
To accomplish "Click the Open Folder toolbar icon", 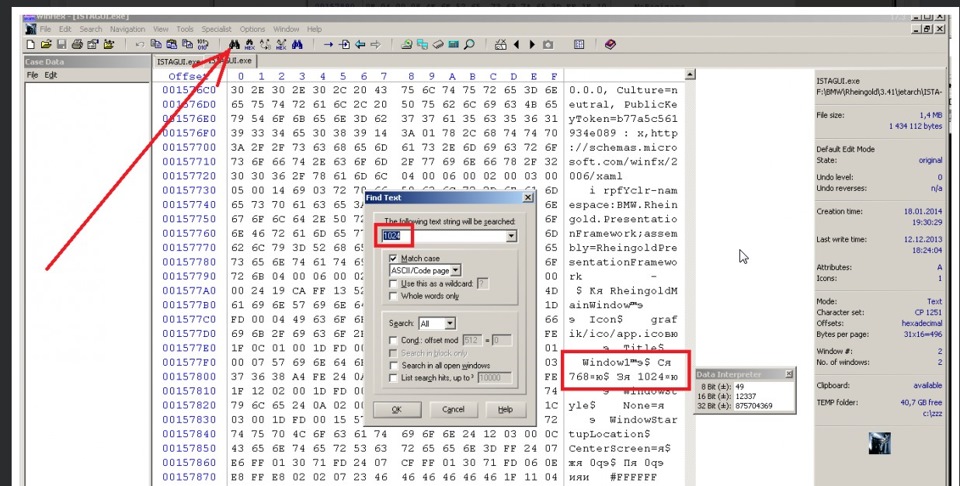I will pos(109,45).
